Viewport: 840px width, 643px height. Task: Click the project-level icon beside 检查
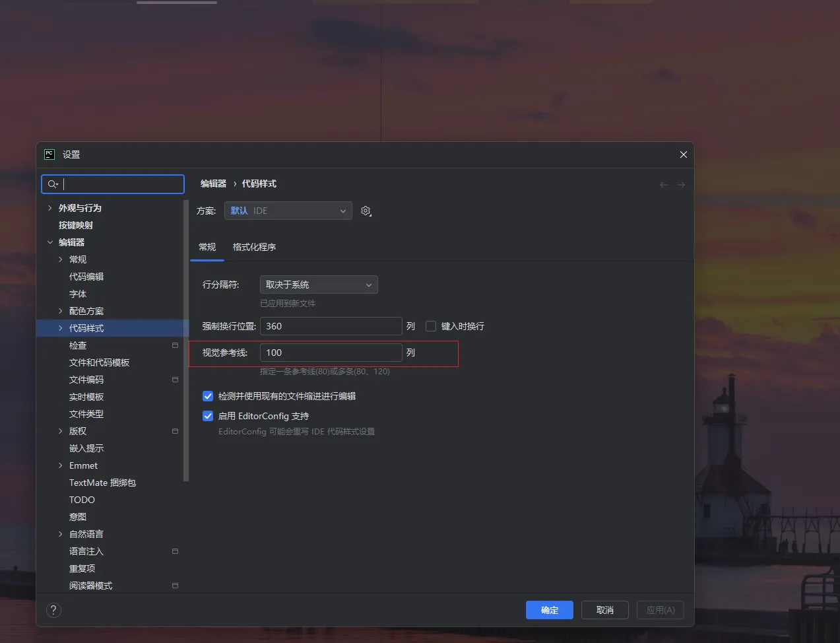(175, 345)
